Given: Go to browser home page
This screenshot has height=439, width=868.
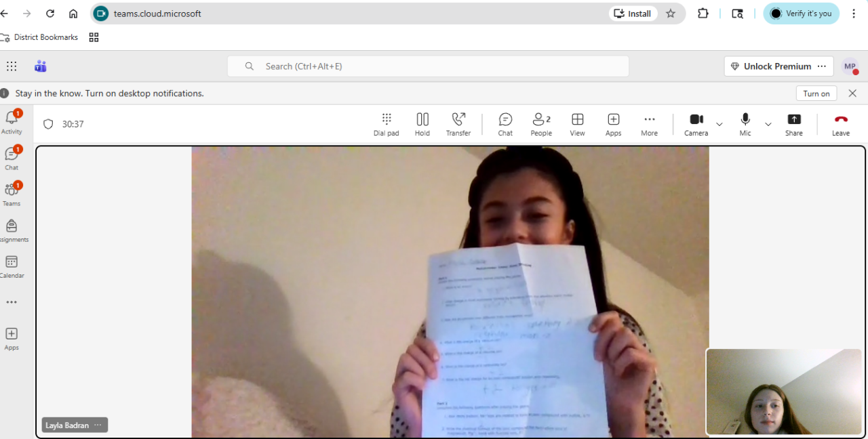Looking at the screenshot, I should click(x=73, y=14).
